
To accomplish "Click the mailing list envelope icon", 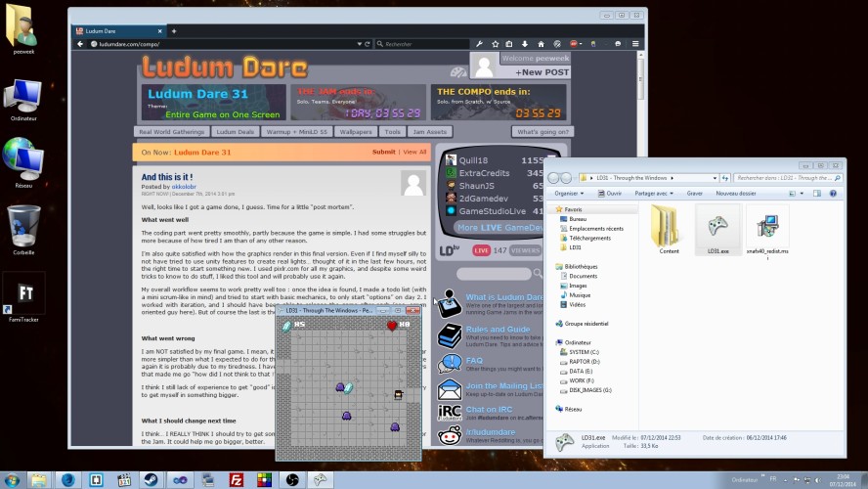I will [x=450, y=389].
